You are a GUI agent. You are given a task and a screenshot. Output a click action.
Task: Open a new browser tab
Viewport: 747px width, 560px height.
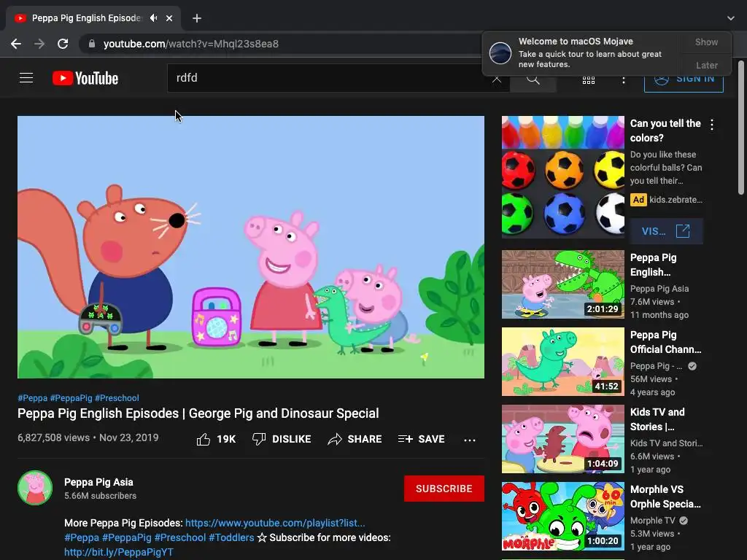[197, 18]
